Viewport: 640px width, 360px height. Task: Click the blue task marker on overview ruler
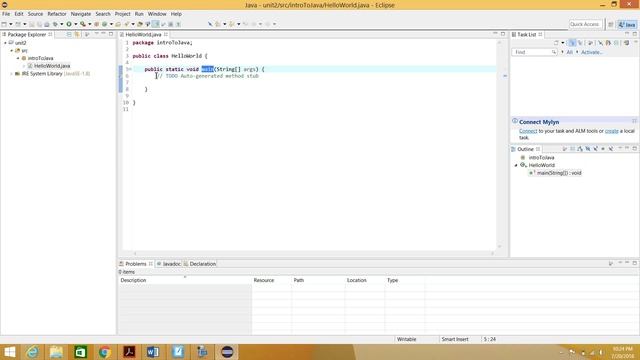pos(505,76)
